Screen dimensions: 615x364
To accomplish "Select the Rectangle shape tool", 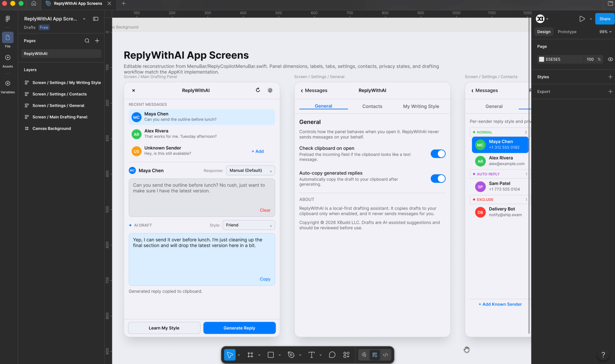I will click(x=271, y=355).
